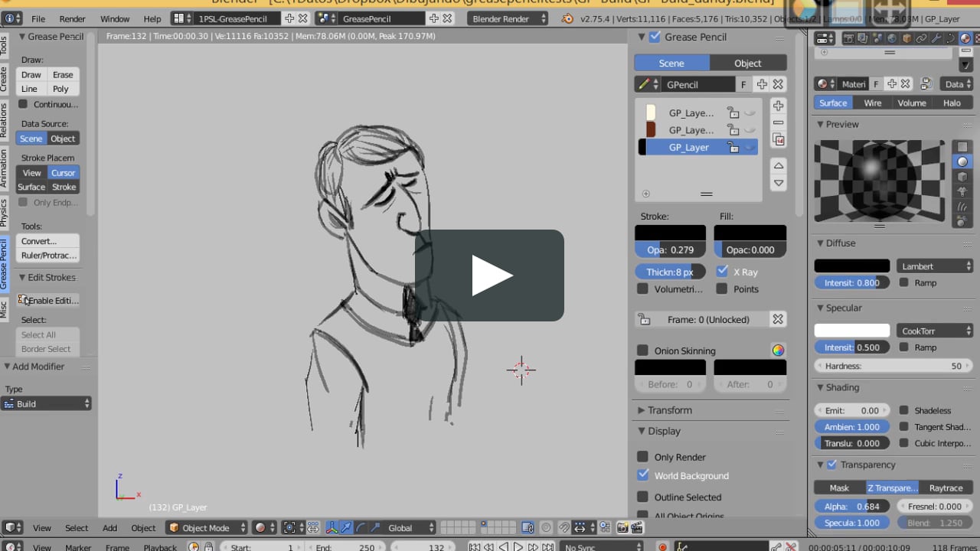Switch to the Object tab in Grease Pencil
Image resolution: width=980 pixels, height=551 pixels.
[748, 63]
